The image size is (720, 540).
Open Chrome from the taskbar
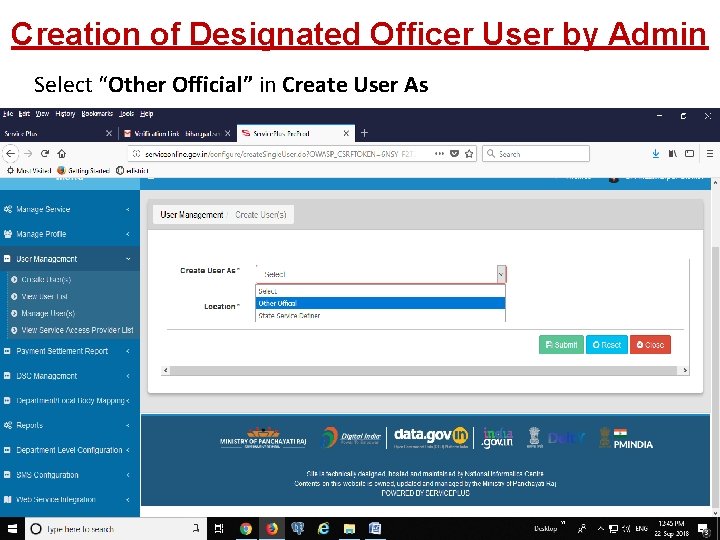(x=246, y=529)
